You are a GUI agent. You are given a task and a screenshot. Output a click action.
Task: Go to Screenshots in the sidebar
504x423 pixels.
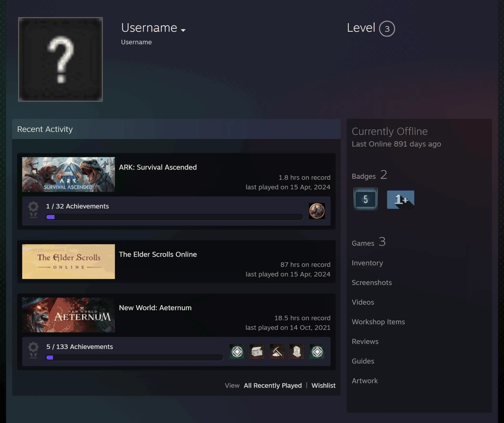372,283
